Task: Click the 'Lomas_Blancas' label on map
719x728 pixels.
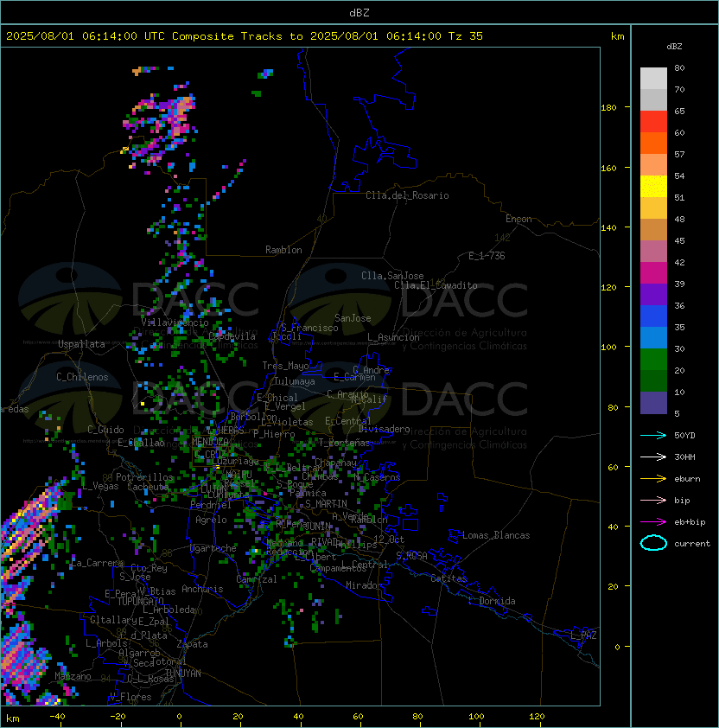Action: [496, 535]
